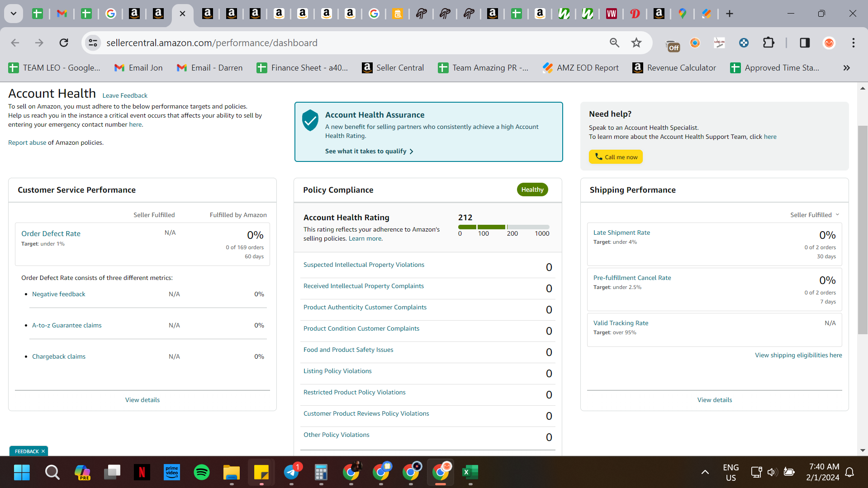
Task: Open Telegram from the taskbar
Action: (292, 473)
